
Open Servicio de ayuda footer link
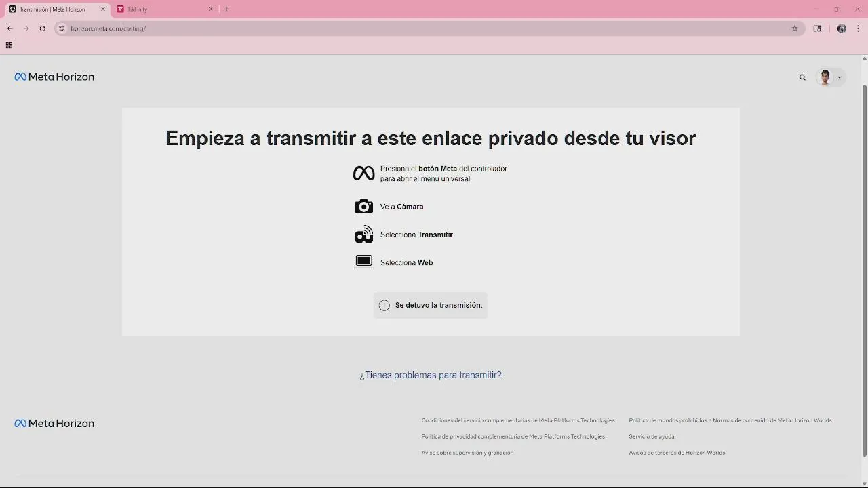[x=652, y=436]
